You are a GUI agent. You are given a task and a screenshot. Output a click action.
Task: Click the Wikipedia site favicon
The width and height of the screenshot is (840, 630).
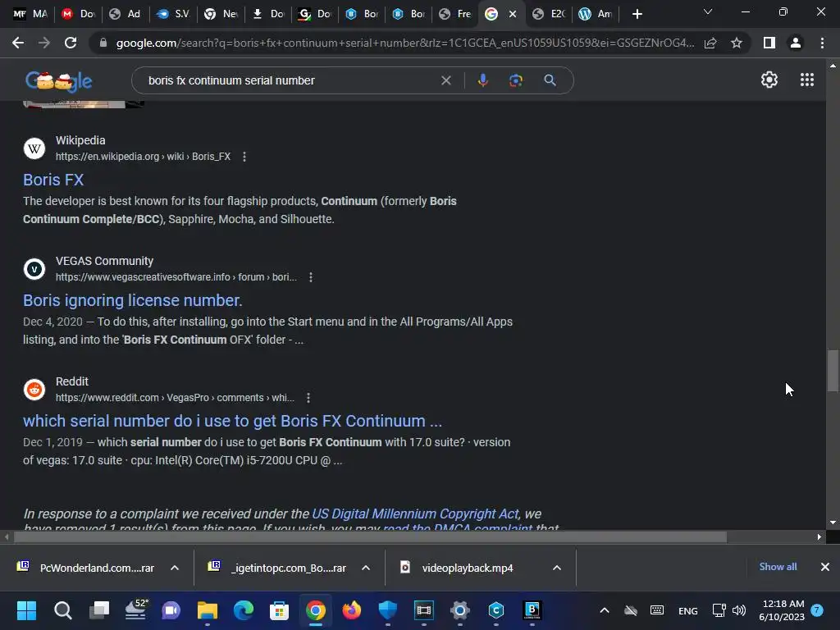34,148
